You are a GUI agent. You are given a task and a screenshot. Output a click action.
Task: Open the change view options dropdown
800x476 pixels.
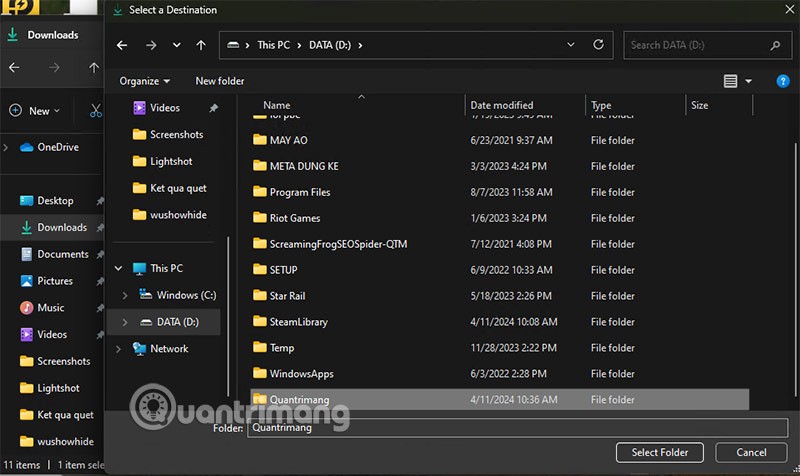(x=749, y=81)
